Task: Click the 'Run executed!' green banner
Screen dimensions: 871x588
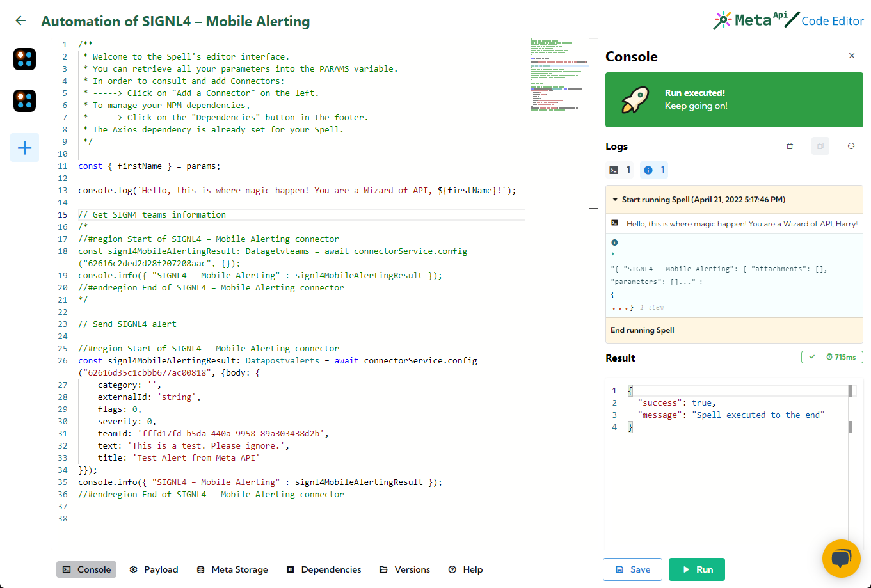Action: tap(734, 100)
